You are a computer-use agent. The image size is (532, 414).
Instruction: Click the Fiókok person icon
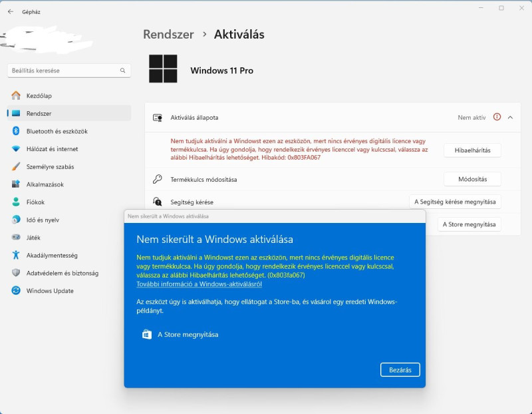16,202
